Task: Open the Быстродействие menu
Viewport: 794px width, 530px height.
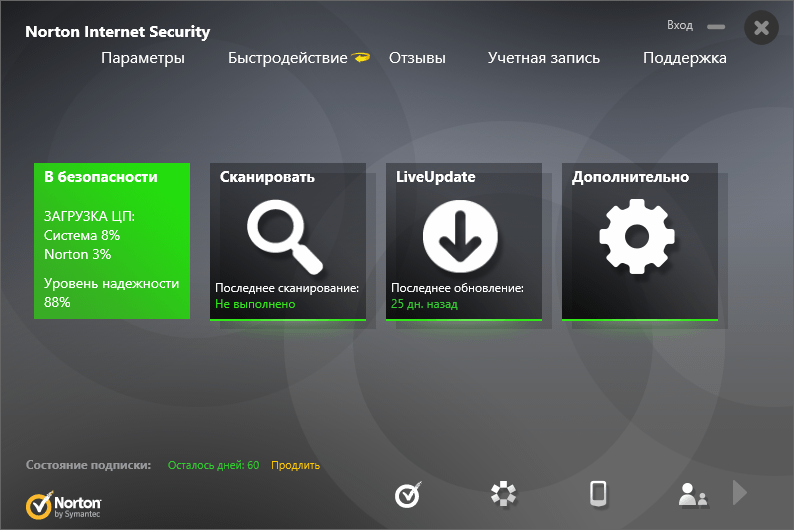Action: click(x=288, y=58)
